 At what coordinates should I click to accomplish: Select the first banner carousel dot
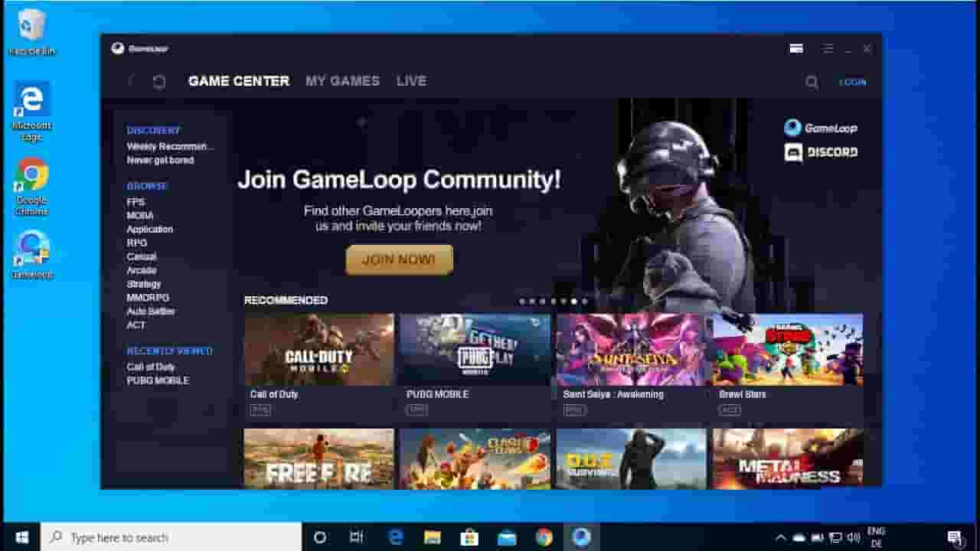click(522, 302)
